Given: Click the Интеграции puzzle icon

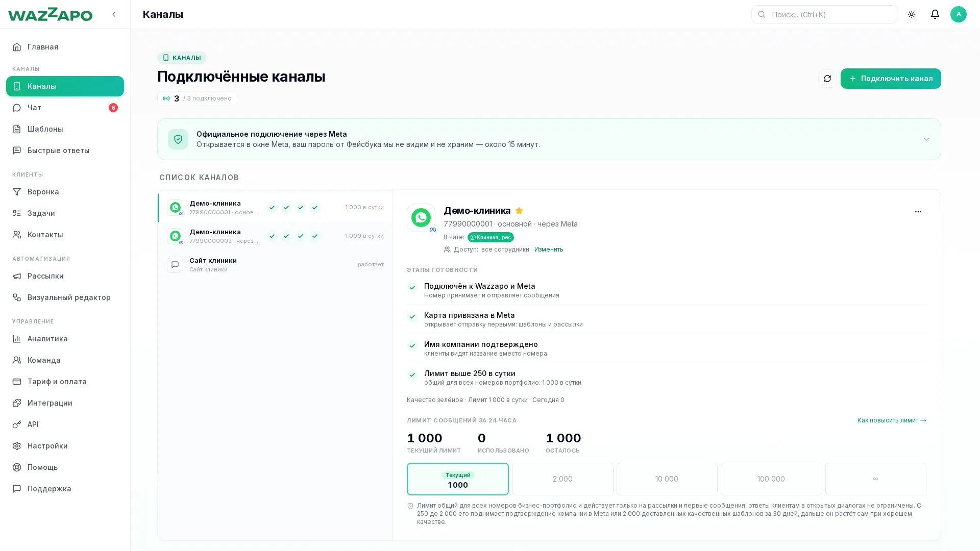Looking at the screenshot, I should (17, 403).
